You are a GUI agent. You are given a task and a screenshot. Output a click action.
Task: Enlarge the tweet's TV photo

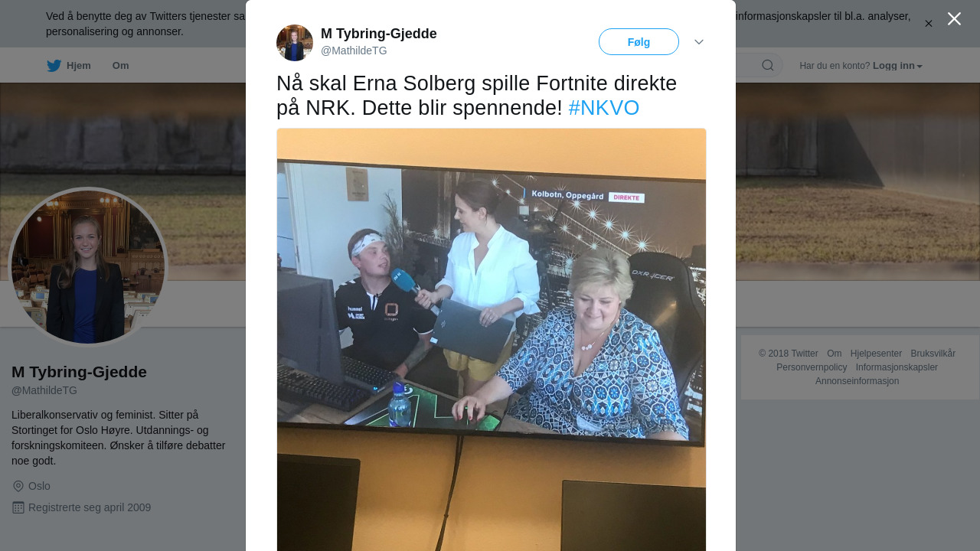492,340
